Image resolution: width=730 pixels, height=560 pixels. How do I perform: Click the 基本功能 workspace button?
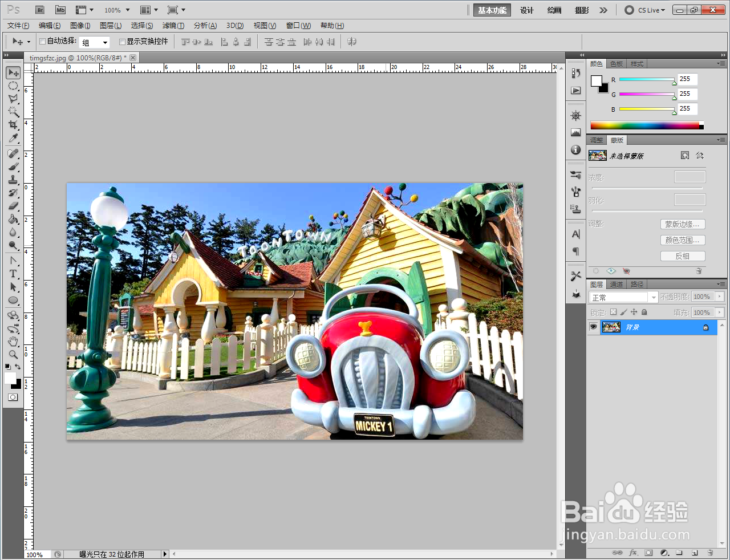click(x=492, y=10)
